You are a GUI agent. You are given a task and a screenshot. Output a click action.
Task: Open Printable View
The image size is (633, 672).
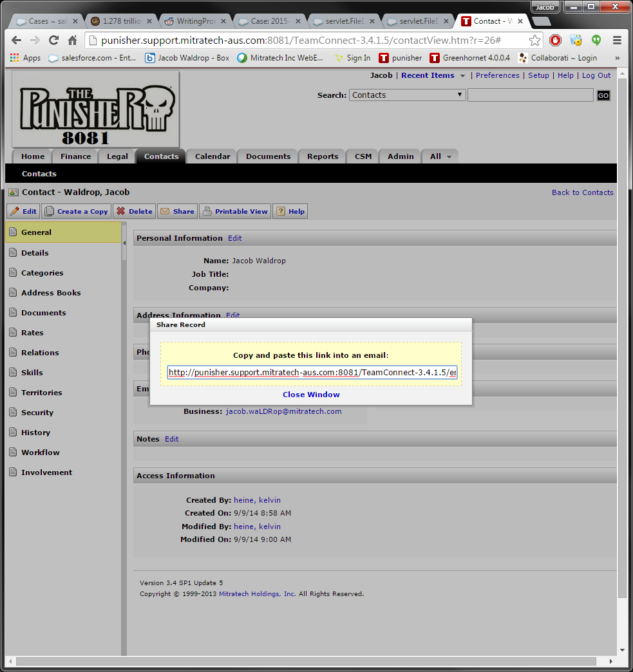point(235,211)
